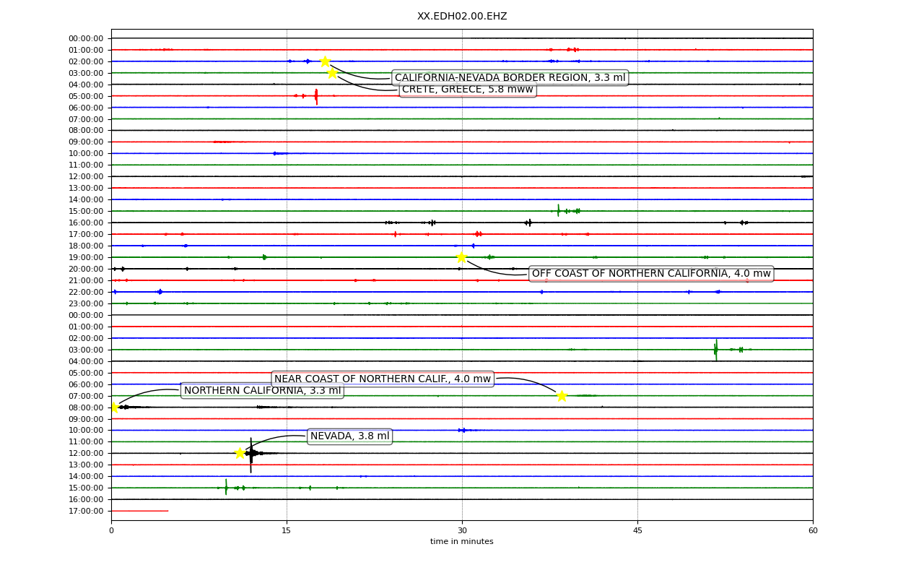The width and height of the screenshot is (924, 578).
Task: Click the Nevada 3.8 ml star marker
Action: (x=240, y=453)
